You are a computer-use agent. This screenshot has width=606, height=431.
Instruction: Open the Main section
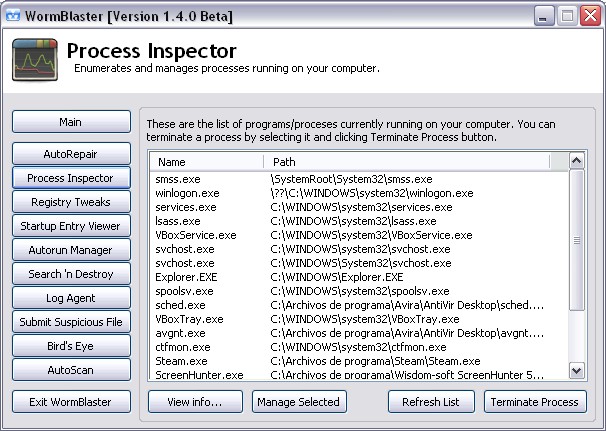click(71, 122)
